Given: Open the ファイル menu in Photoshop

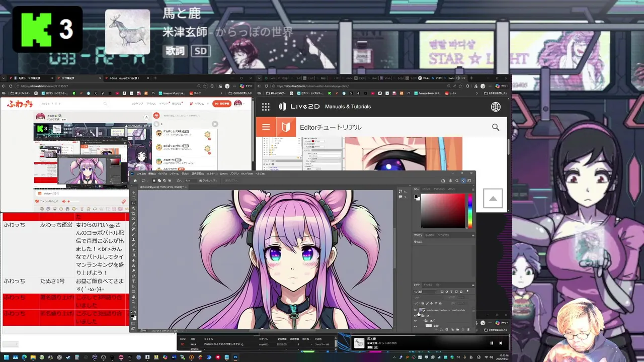Looking at the screenshot, I should (x=141, y=174).
